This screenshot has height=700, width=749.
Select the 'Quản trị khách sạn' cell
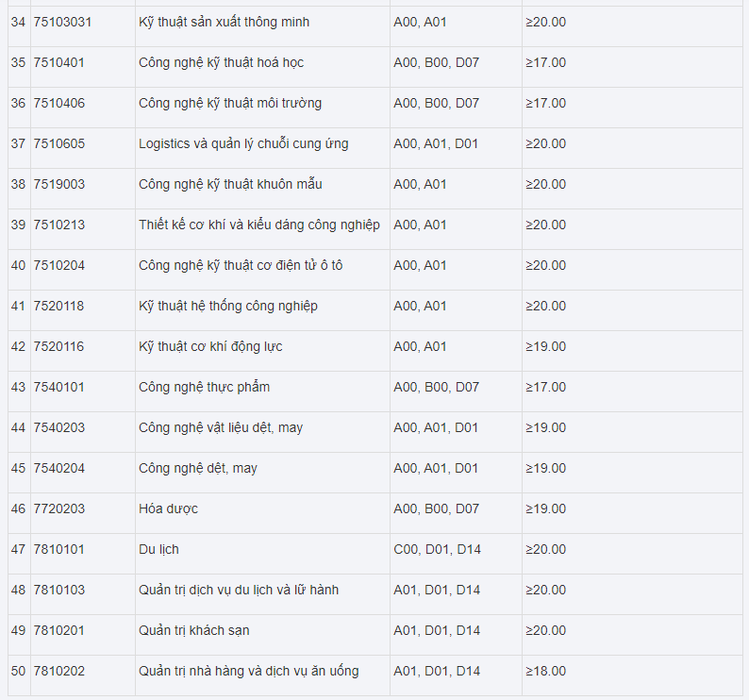coord(194,630)
